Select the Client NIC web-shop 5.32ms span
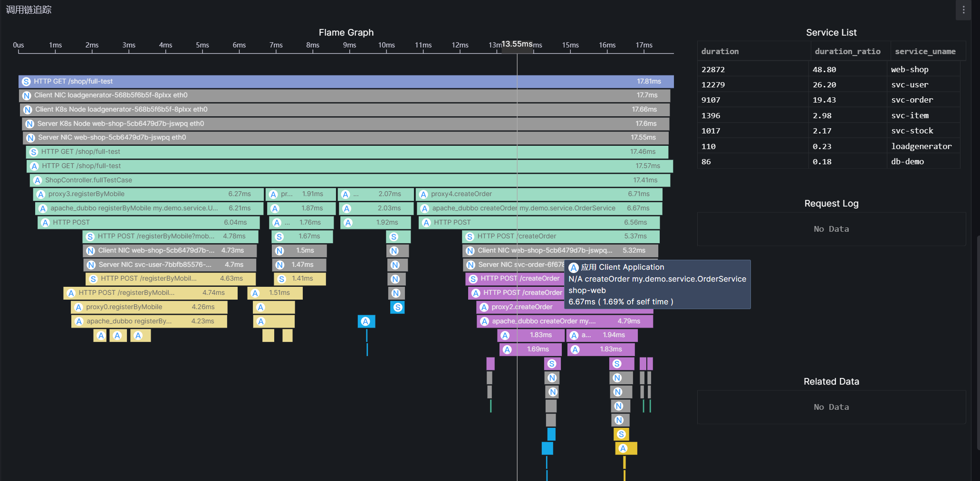The height and width of the screenshot is (481, 980). [560, 251]
